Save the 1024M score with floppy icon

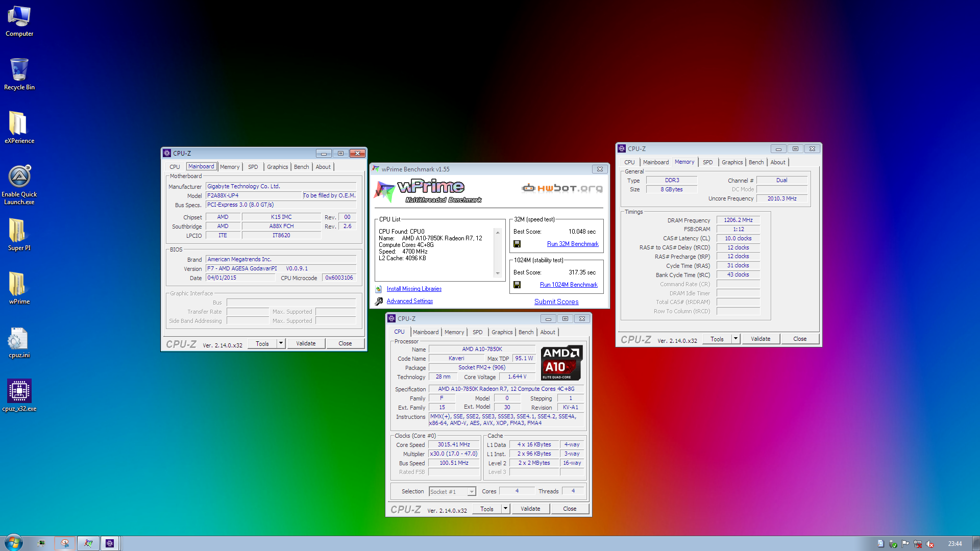coord(517,285)
